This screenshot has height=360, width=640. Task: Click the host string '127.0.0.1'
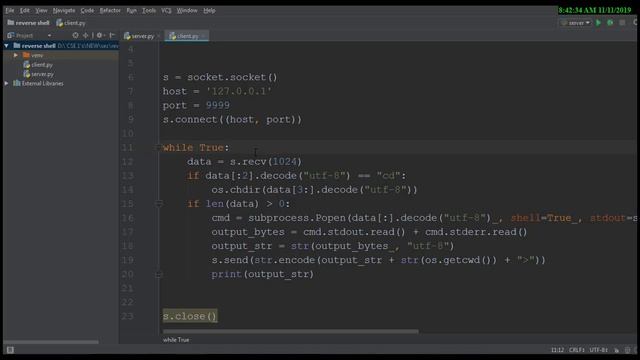coord(239,91)
